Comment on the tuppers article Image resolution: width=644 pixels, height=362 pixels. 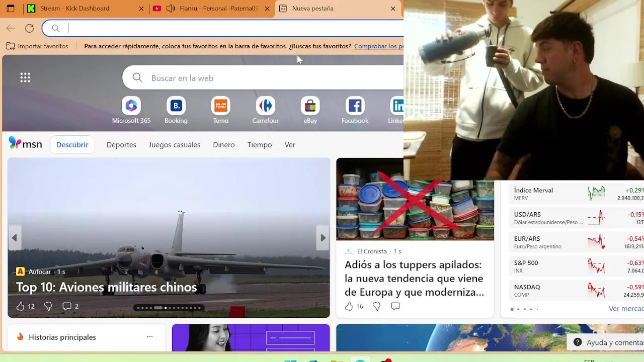[395, 306]
